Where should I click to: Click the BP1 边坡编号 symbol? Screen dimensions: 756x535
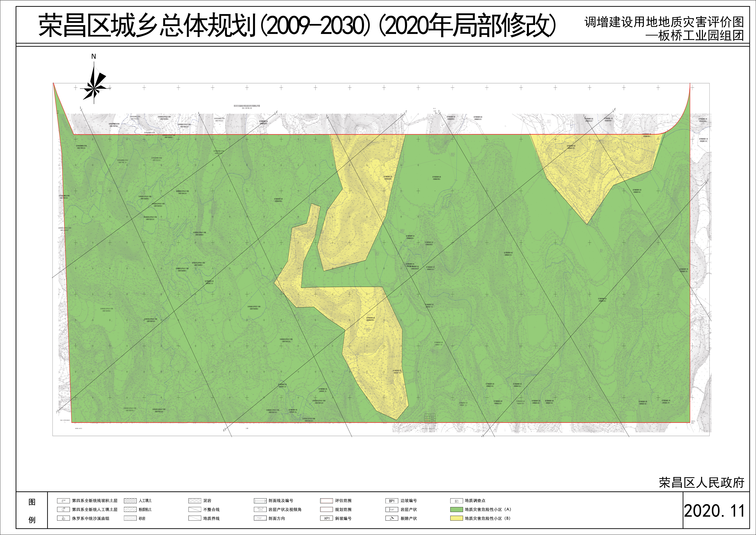[x=392, y=501]
